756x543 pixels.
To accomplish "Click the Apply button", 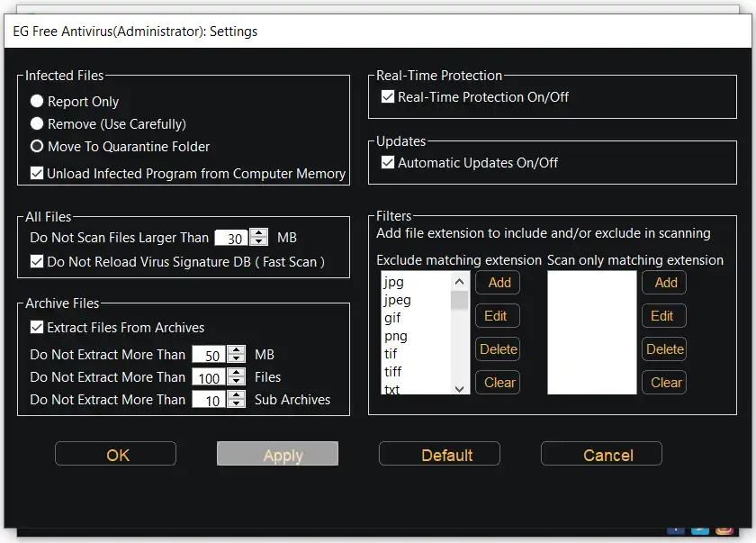I will [278, 454].
